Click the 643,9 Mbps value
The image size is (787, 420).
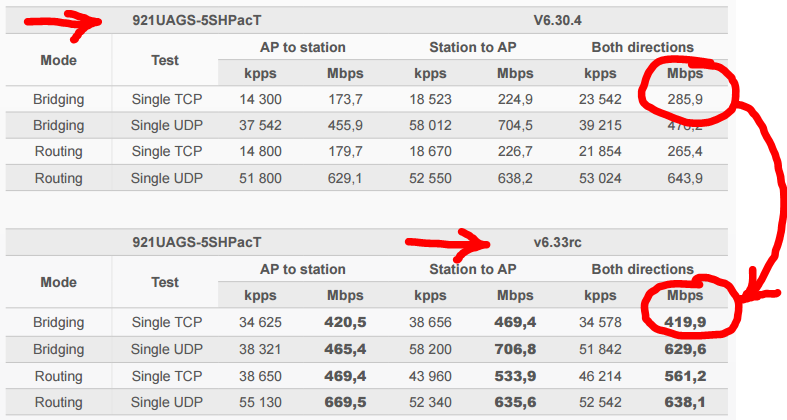pyautogui.click(x=685, y=179)
